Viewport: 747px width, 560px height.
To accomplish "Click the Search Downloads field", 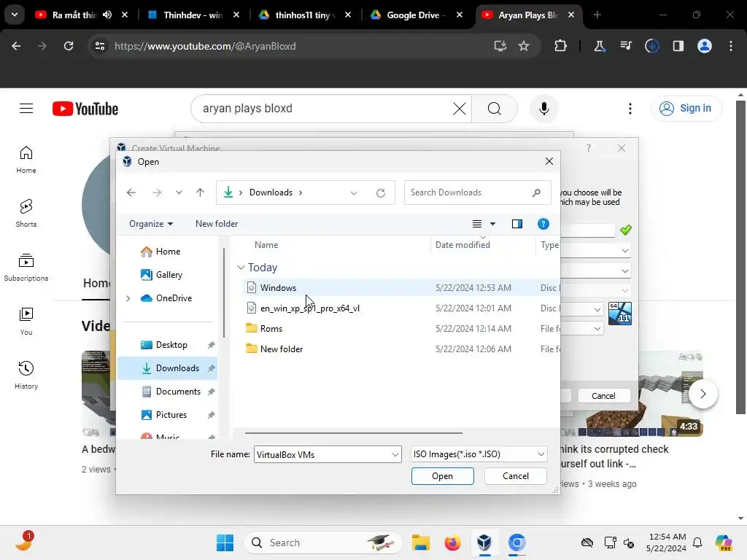I will (x=477, y=192).
